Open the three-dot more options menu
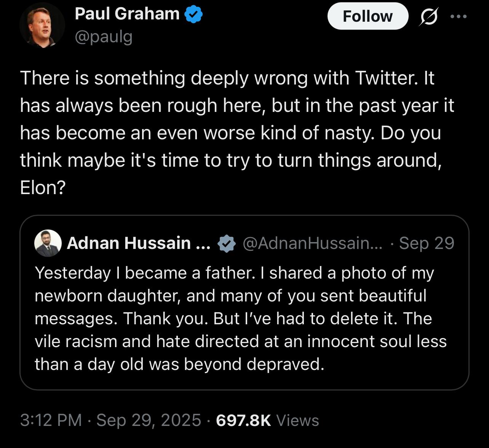 (x=458, y=17)
